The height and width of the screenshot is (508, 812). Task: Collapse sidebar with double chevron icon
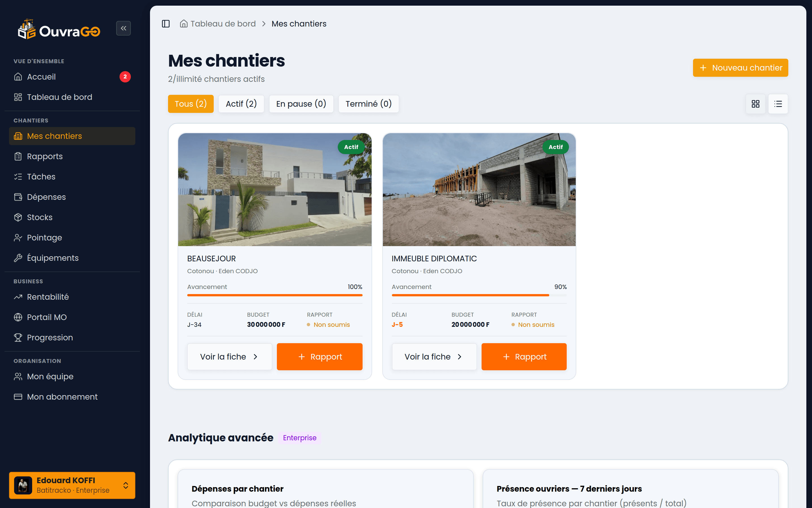pos(123,28)
